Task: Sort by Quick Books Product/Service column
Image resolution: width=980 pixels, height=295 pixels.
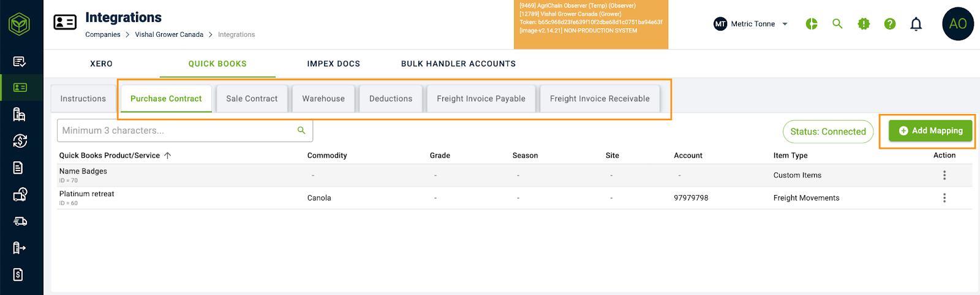Action: pyautogui.click(x=110, y=156)
